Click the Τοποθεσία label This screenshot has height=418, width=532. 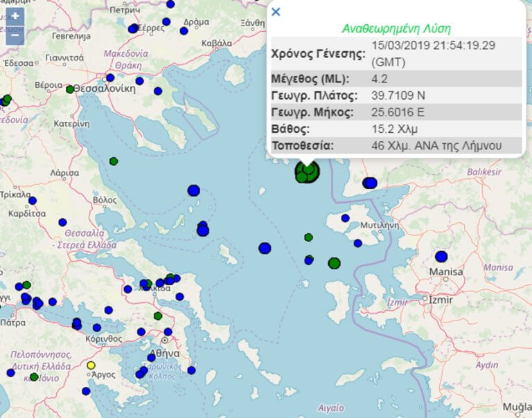pos(303,145)
